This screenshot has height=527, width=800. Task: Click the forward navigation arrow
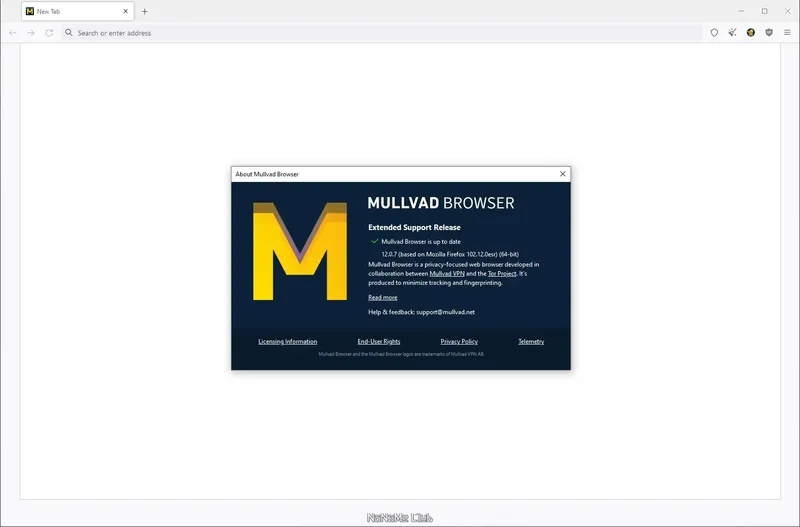coord(31,33)
